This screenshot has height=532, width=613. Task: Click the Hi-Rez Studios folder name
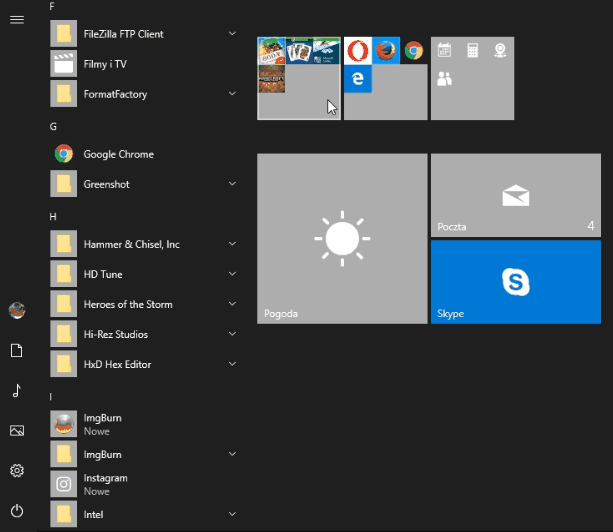[x=116, y=335]
